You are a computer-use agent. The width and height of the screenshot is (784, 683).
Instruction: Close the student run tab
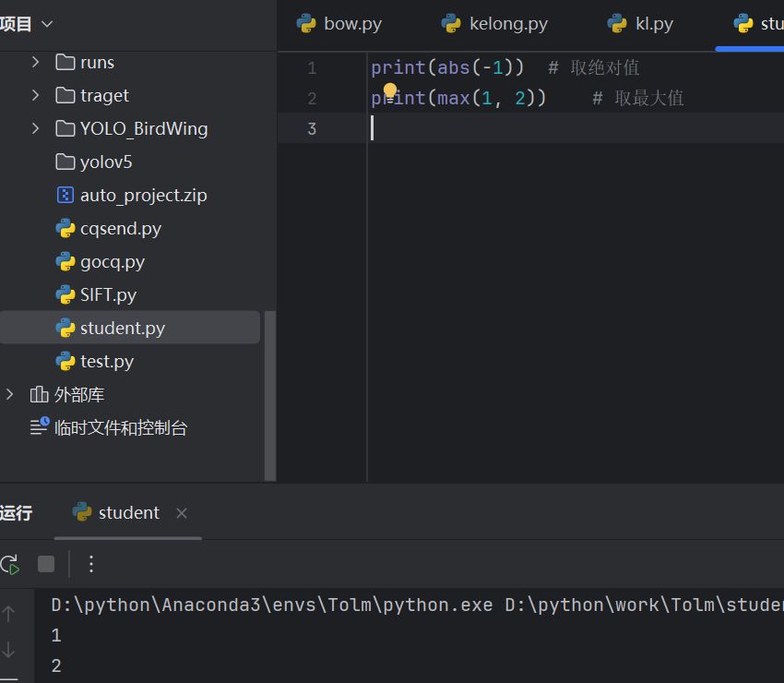[182, 513]
